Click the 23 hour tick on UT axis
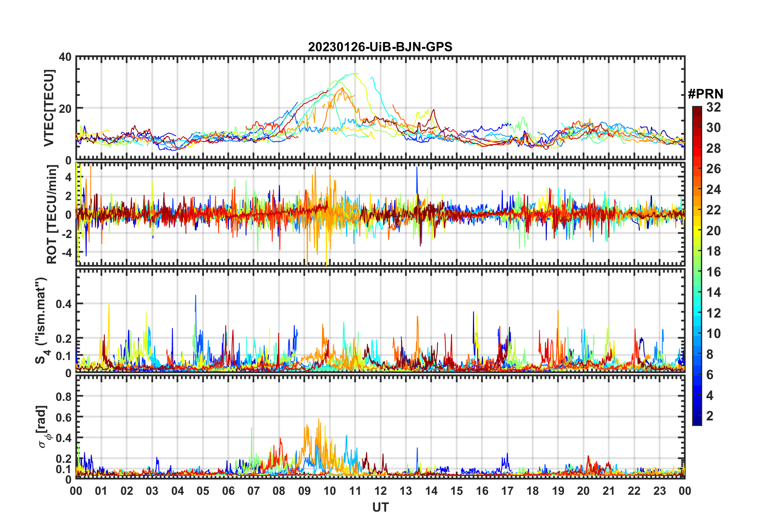Screen dimensions: 761x532 (x=659, y=491)
